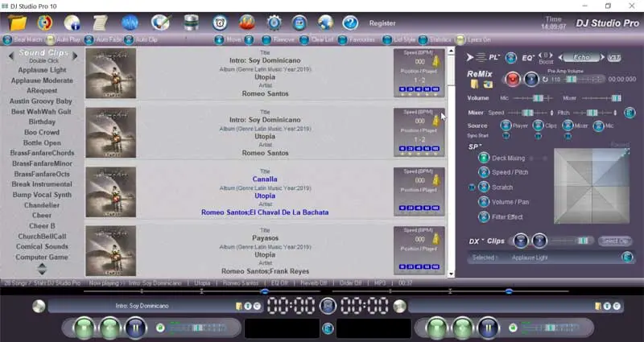The width and height of the screenshot is (644, 342).
Task: Switch to next effect after Echo
Action: [x=602, y=57]
